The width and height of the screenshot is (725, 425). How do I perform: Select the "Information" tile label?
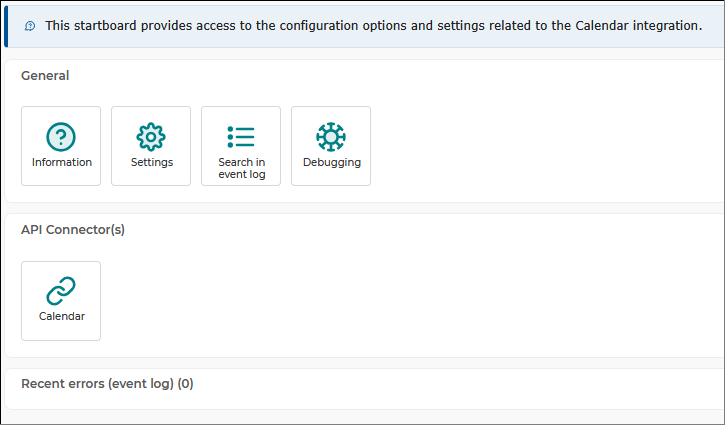(61, 162)
